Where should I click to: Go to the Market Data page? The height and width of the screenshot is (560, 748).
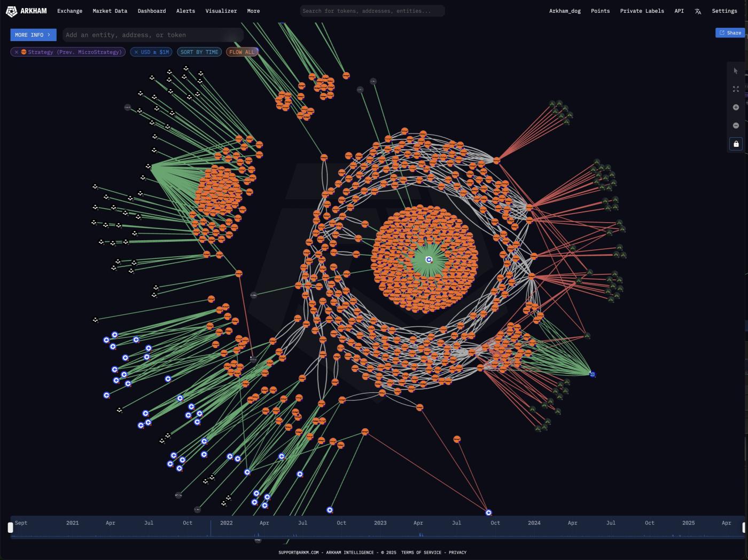pos(110,11)
